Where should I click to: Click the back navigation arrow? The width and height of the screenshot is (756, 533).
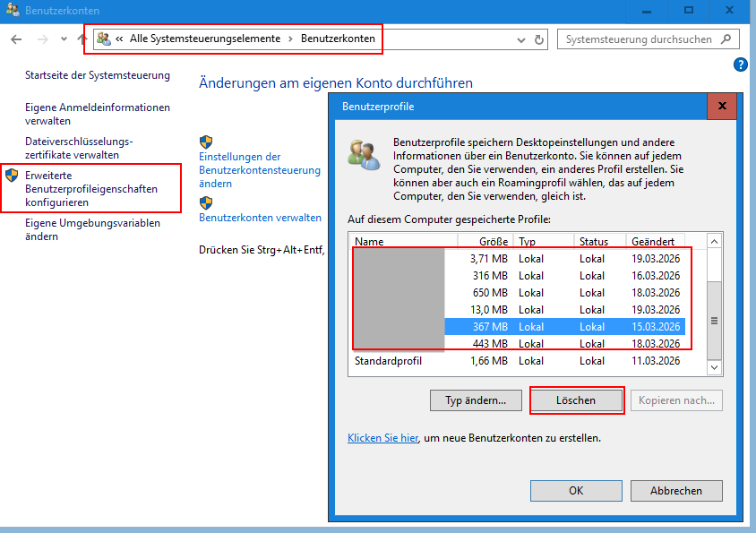click(16, 39)
